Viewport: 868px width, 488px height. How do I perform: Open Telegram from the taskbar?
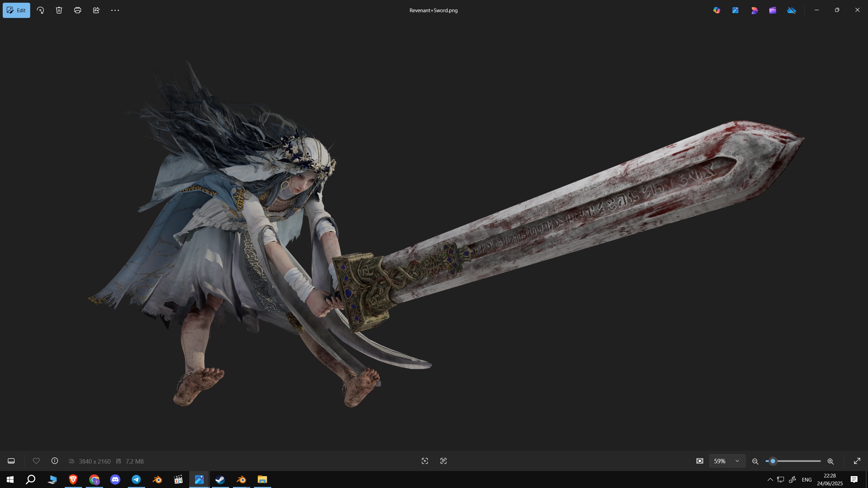point(136,480)
